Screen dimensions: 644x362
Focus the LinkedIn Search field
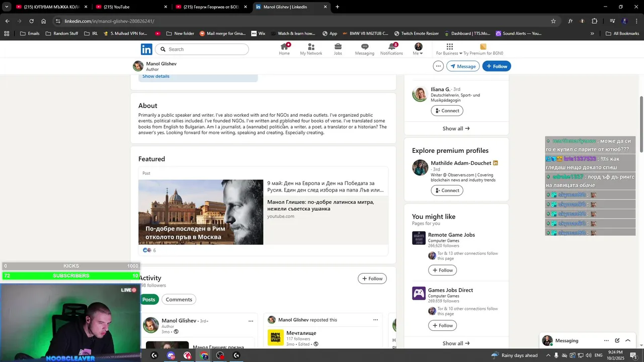202,49
